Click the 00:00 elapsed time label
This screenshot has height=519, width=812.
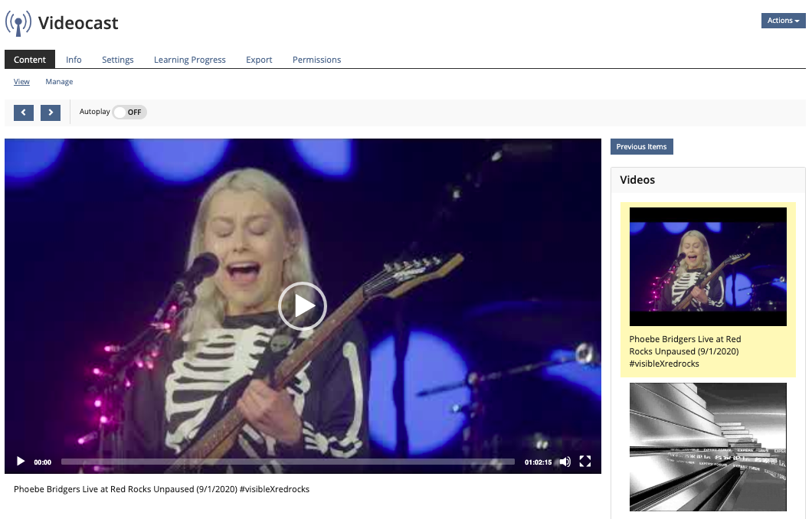tap(42, 462)
